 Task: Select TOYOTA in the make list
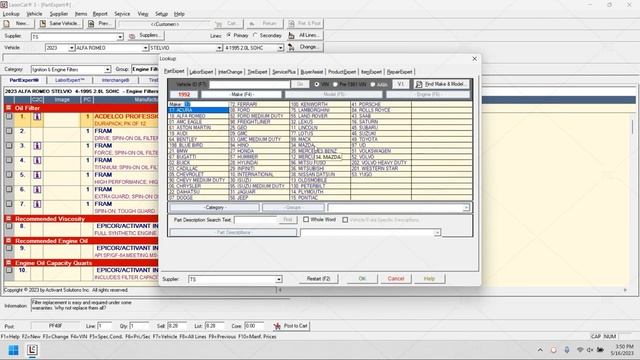[381, 139]
